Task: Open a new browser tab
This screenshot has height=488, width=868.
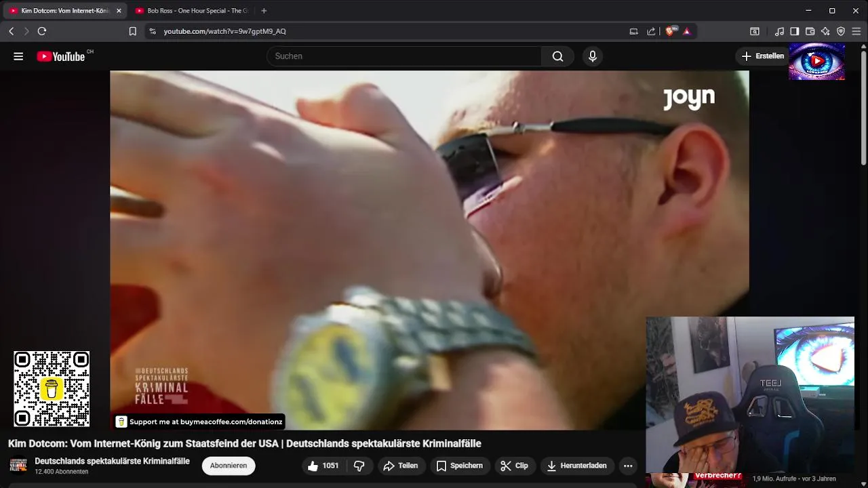Action: tap(264, 11)
